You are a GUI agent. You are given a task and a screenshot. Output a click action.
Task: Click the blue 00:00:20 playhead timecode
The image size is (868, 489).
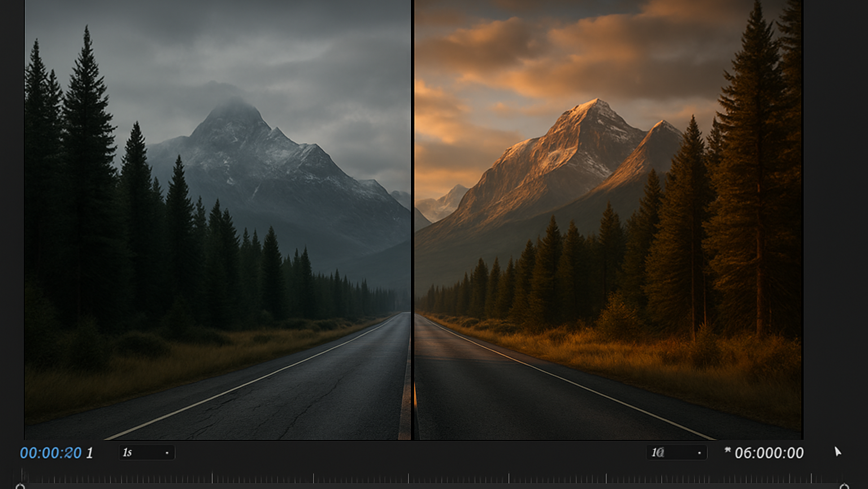tap(51, 453)
